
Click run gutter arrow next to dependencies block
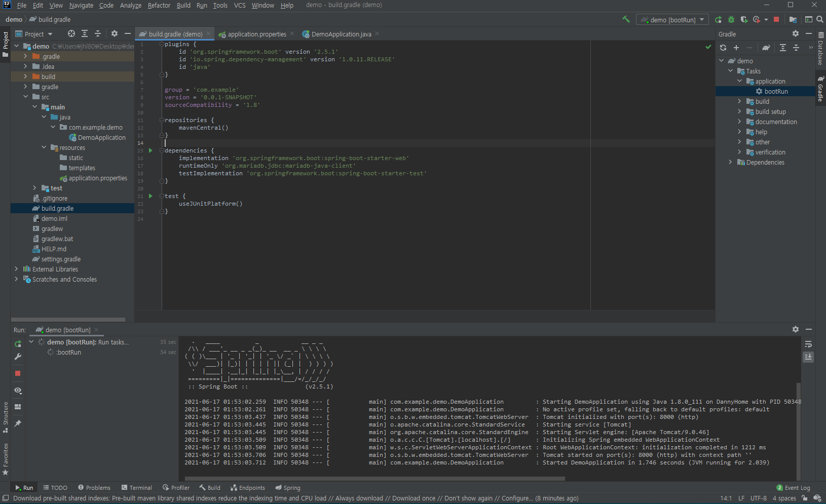pyautogui.click(x=151, y=150)
